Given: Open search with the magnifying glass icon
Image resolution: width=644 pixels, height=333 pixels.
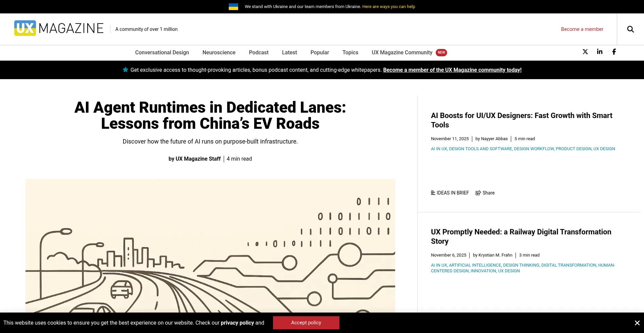Looking at the screenshot, I should point(630,29).
